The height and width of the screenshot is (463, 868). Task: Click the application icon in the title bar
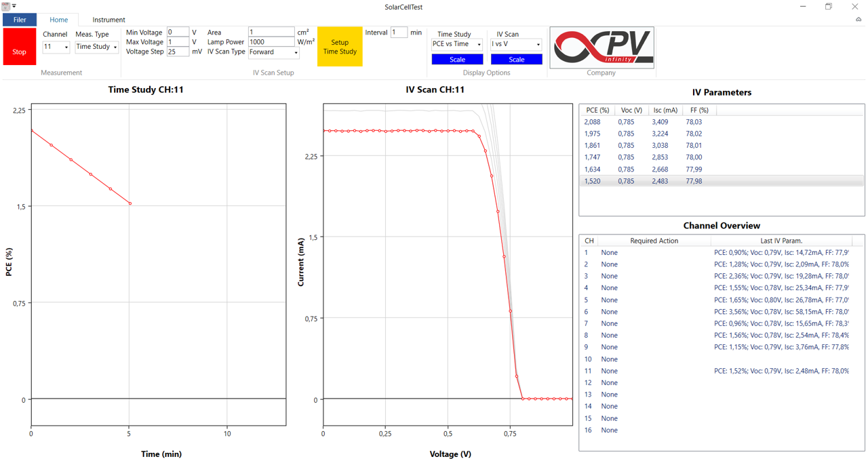click(x=7, y=7)
